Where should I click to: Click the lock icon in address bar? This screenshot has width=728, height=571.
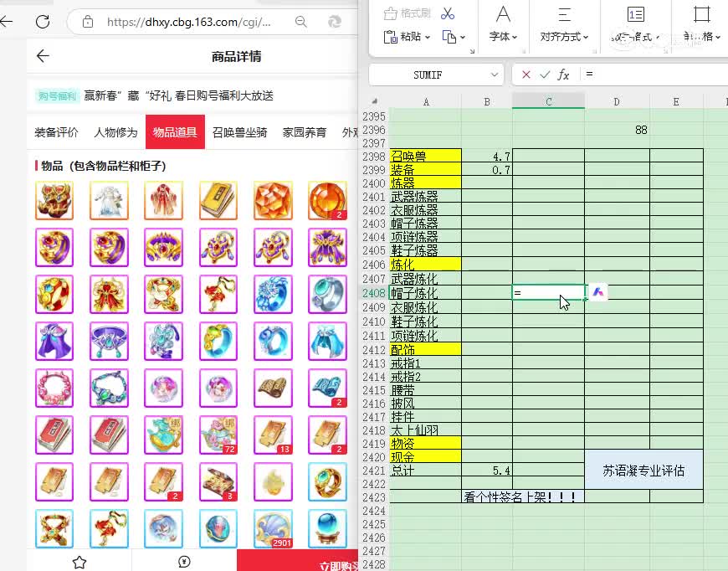click(x=88, y=22)
